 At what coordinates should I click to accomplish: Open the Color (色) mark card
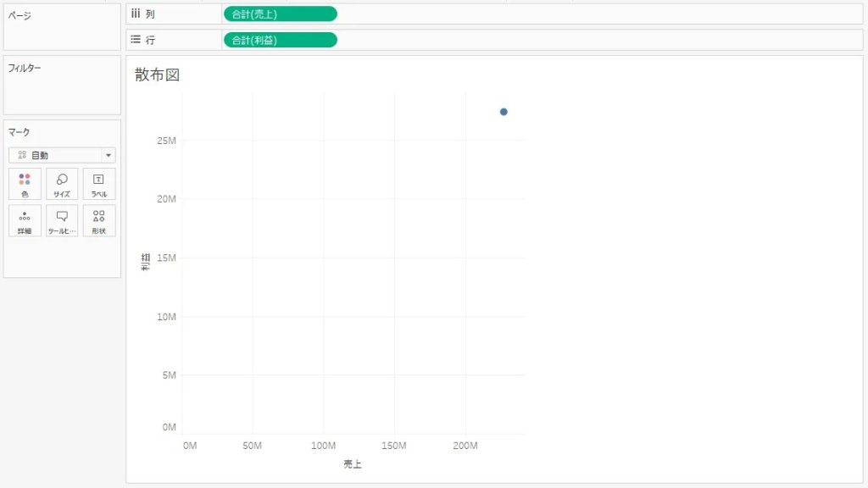pos(25,184)
